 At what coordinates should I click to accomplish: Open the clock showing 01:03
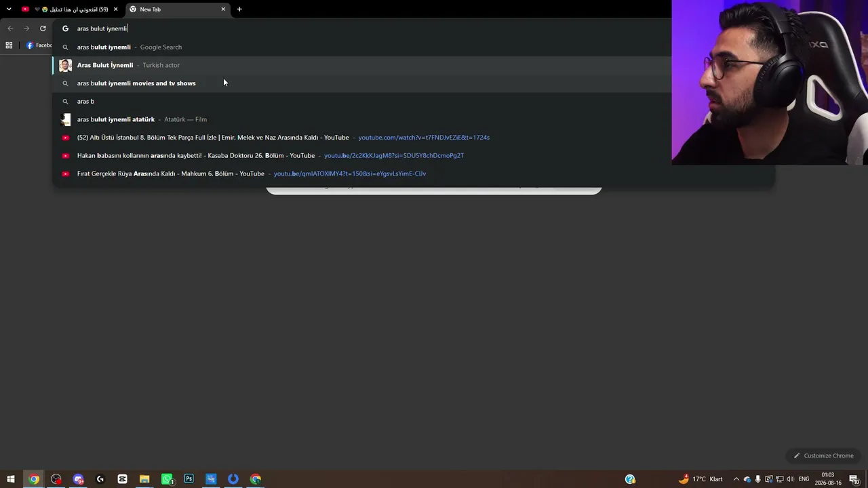(828, 479)
